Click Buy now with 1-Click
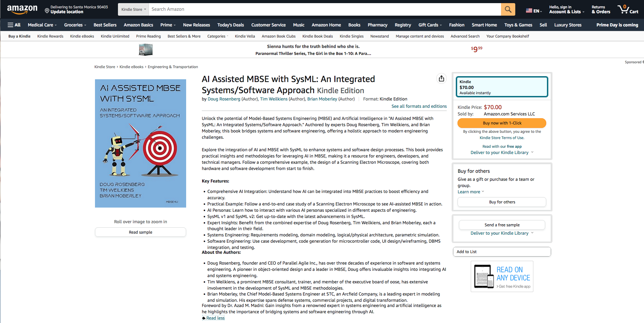644x323 pixels. click(x=502, y=123)
